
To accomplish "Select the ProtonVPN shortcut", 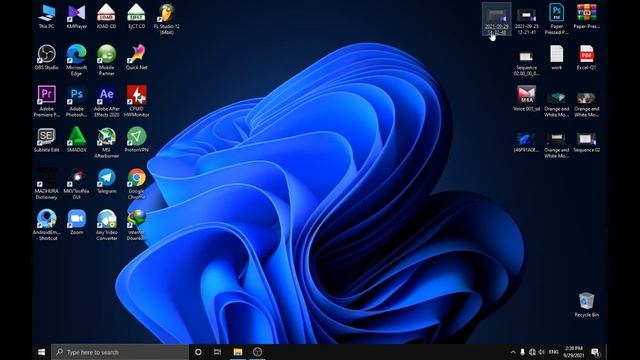I will click(136, 140).
